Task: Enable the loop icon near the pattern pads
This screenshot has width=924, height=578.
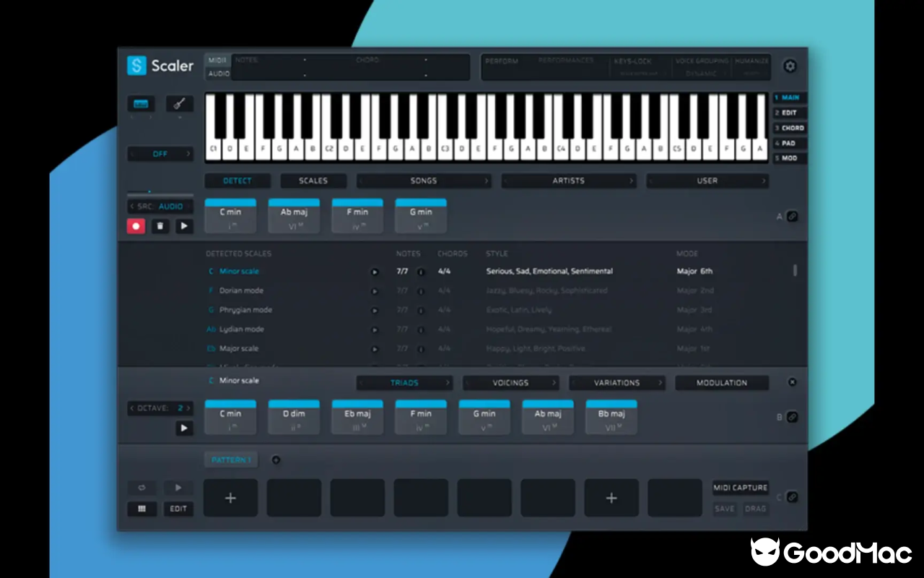Action: pos(141,488)
